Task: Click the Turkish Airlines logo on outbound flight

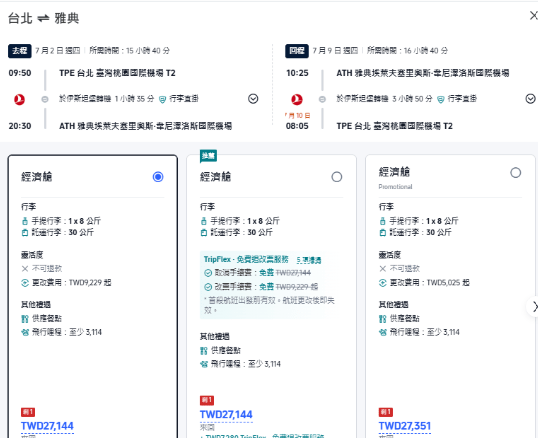Action: (19, 99)
